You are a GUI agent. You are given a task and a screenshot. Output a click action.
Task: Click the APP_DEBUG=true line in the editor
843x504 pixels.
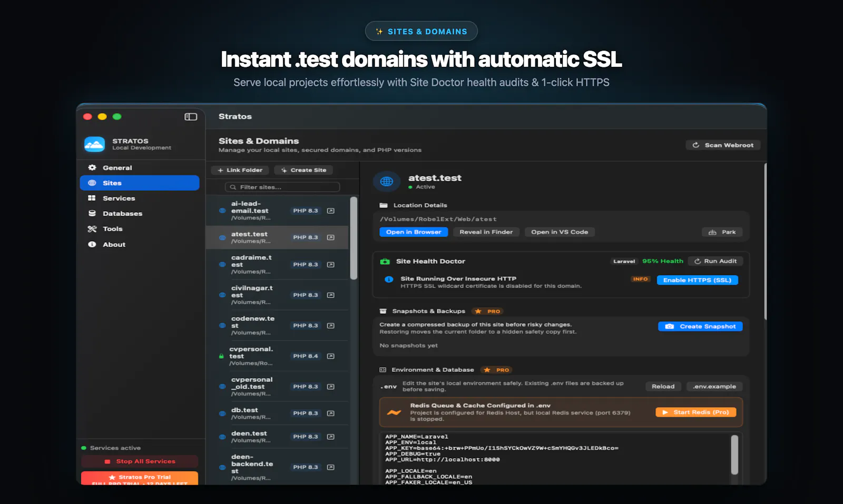pos(413,454)
